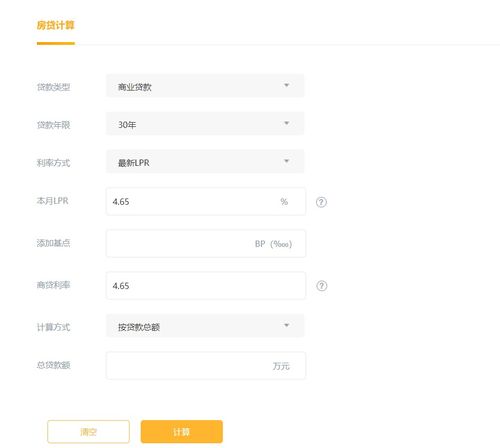
Task: Click the % unit suffix in LPR field
Action: click(x=284, y=202)
